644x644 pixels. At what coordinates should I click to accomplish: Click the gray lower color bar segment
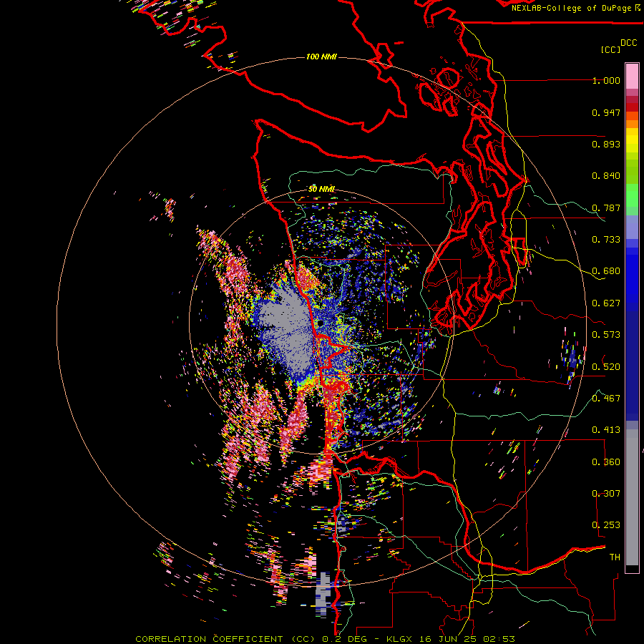(x=632, y=497)
